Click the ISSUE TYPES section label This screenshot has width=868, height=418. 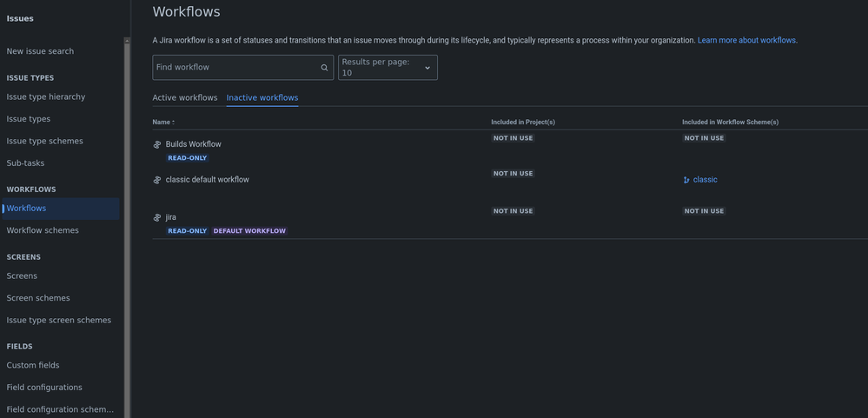point(30,78)
